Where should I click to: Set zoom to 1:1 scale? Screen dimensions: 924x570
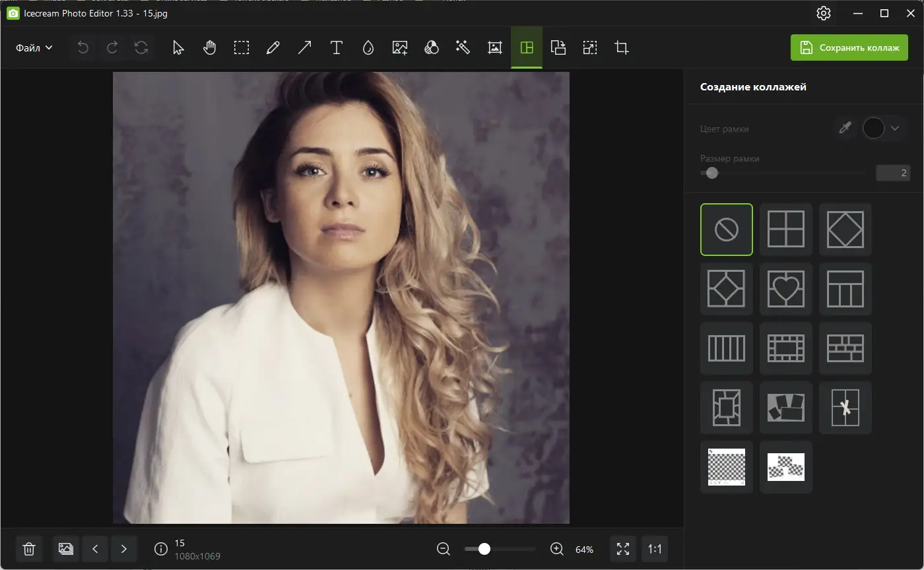pyautogui.click(x=655, y=549)
